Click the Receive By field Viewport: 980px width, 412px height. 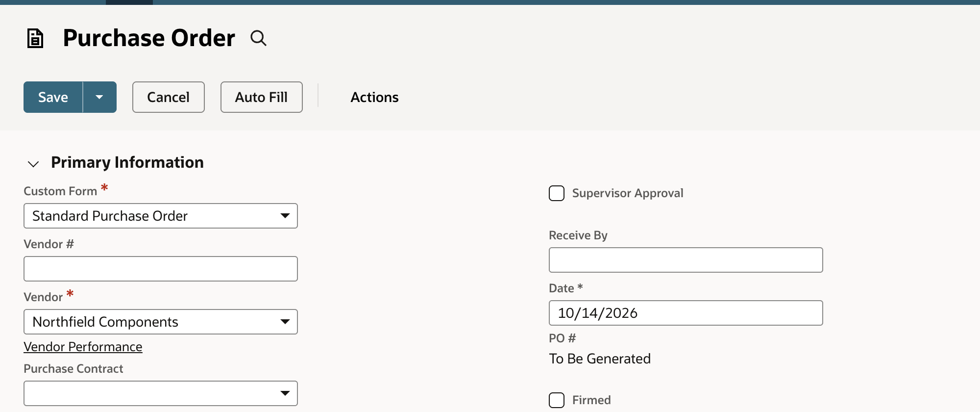pos(686,260)
